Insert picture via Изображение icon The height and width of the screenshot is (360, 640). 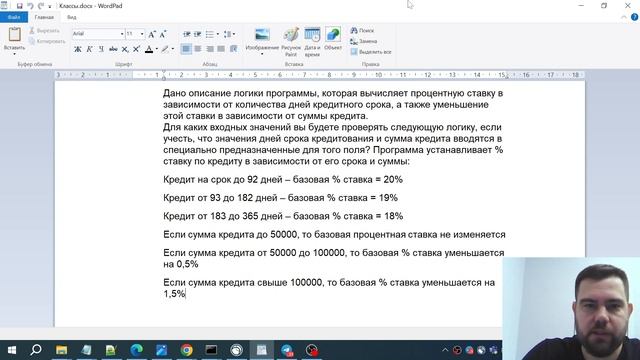262,35
